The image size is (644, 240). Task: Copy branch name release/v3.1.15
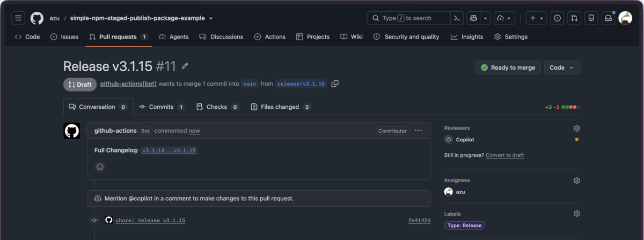[335, 84]
